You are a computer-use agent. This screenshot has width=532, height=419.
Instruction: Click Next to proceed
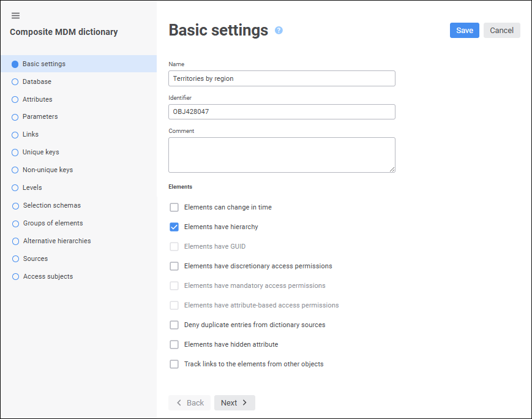coord(234,402)
